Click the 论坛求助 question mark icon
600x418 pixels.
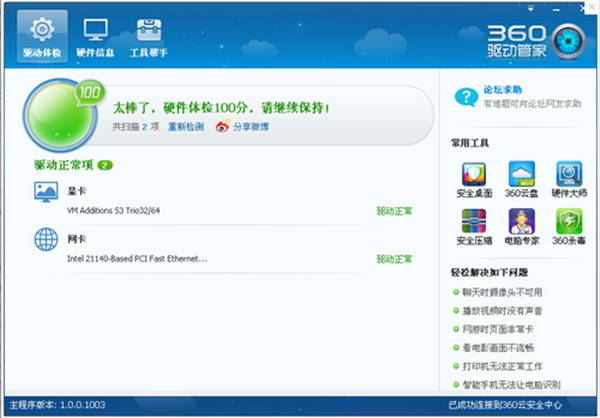[x=466, y=97]
